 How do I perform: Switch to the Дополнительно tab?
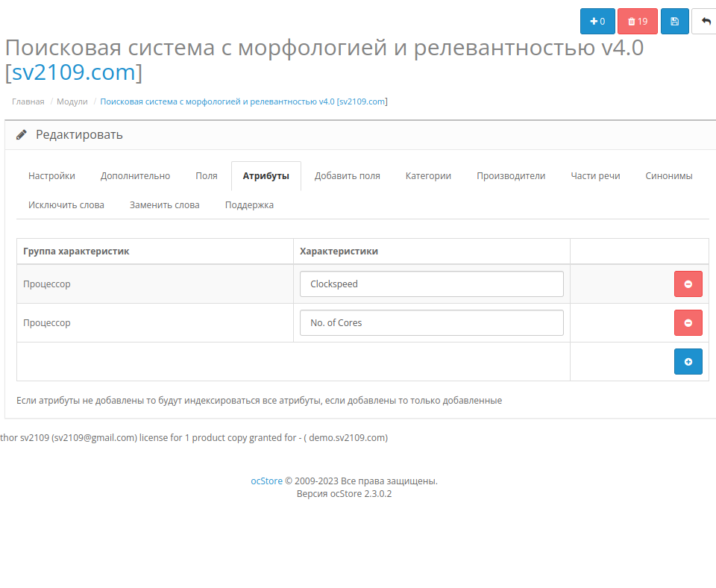[x=135, y=176]
